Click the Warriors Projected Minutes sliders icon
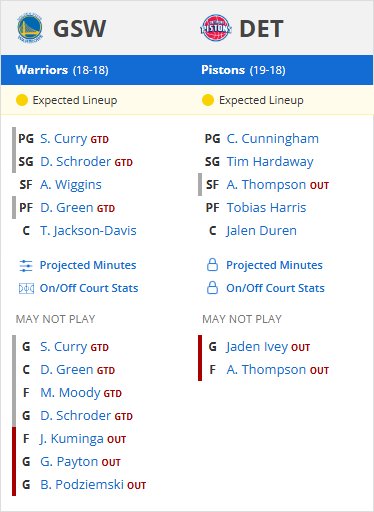This screenshot has width=374, height=512. click(x=26, y=266)
